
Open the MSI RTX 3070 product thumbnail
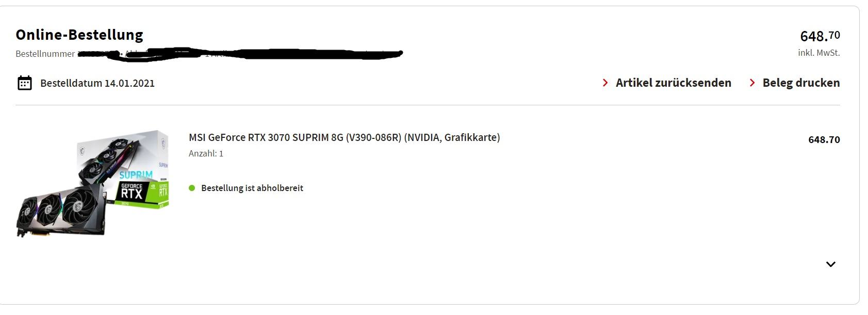[x=93, y=183]
